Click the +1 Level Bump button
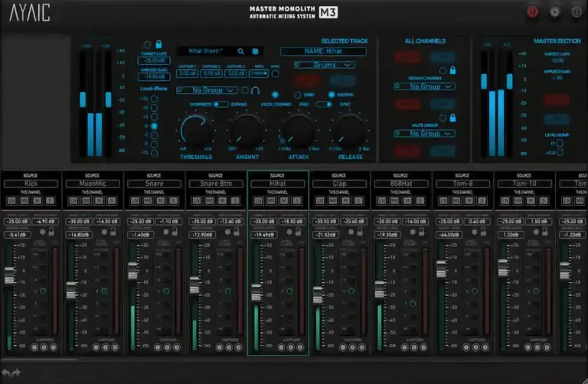Image resolution: width=588 pixels, height=384 pixels. point(560,143)
